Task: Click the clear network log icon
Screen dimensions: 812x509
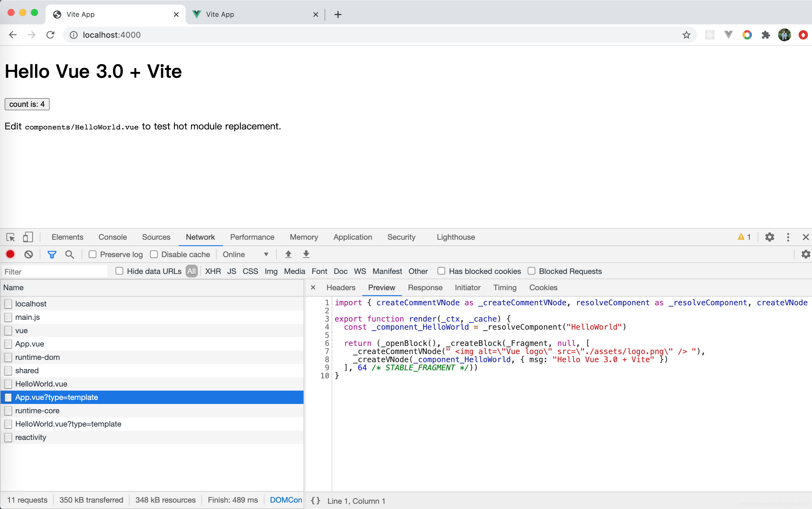Action: point(28,254)
